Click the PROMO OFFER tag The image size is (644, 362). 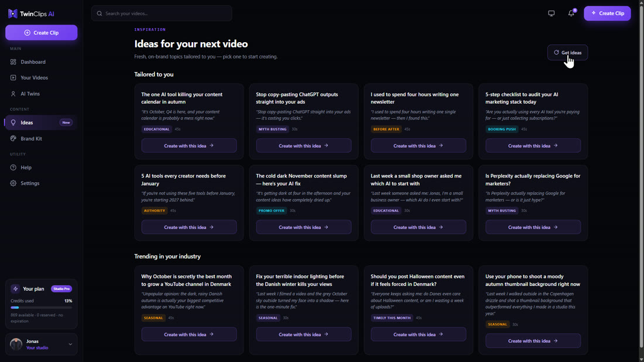[272, 210]
